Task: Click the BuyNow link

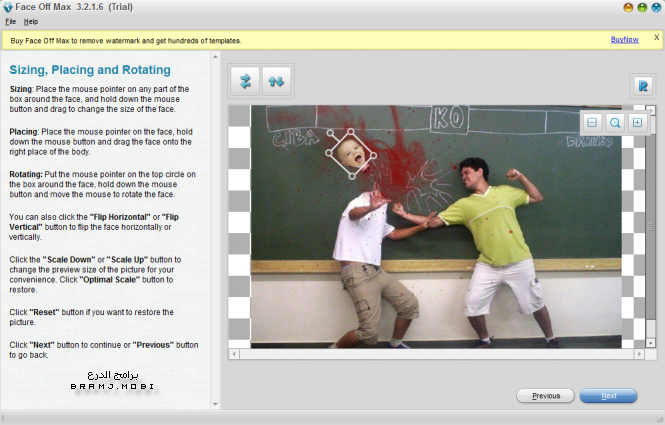Action: (624, 40)
